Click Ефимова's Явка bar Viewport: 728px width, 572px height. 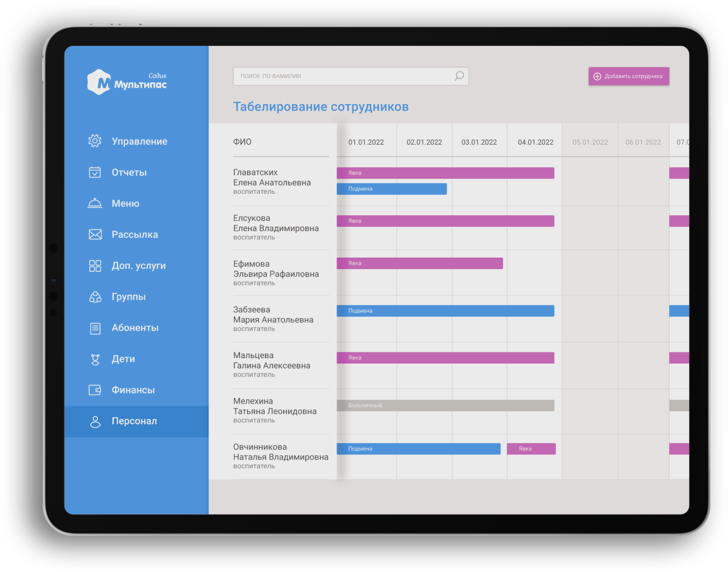pyautogui.click(x=420, y=263)
